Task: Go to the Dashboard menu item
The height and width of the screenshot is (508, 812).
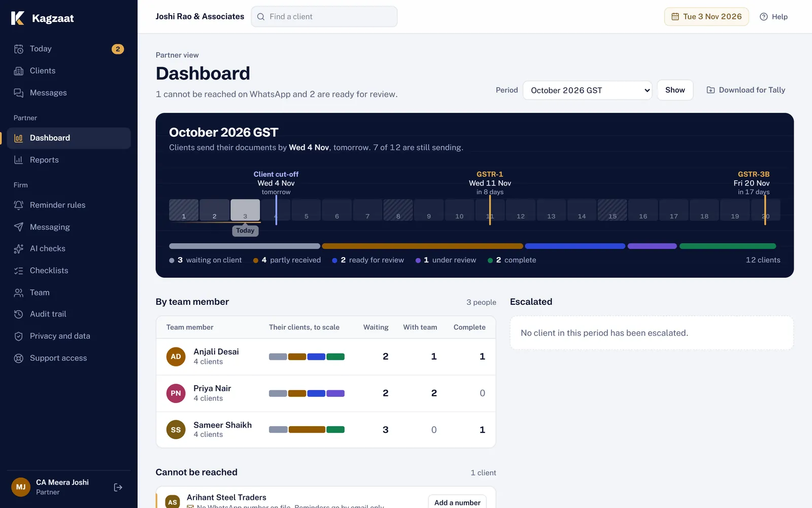Action: 69,138
